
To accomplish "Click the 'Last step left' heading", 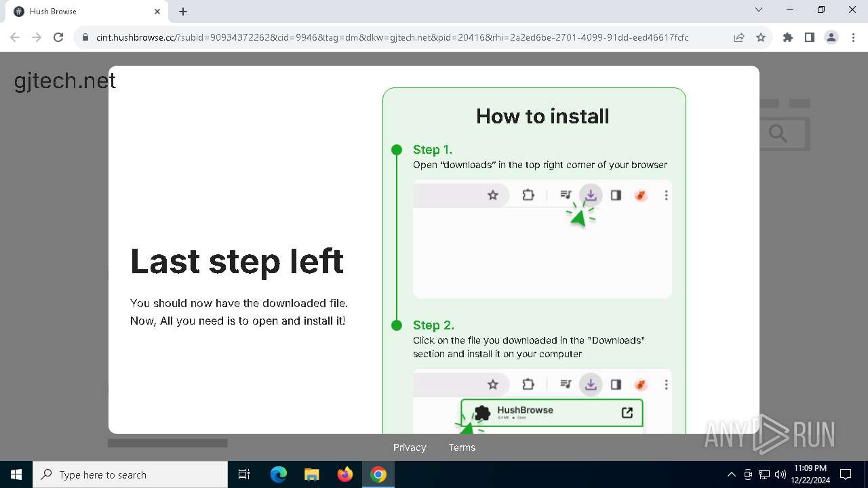I will [237, 262].
